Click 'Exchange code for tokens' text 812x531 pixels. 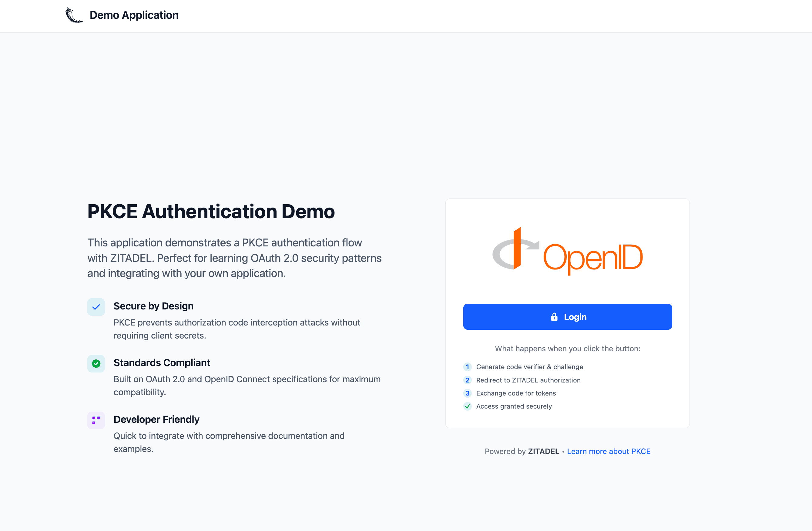click(x=516, y=393)
